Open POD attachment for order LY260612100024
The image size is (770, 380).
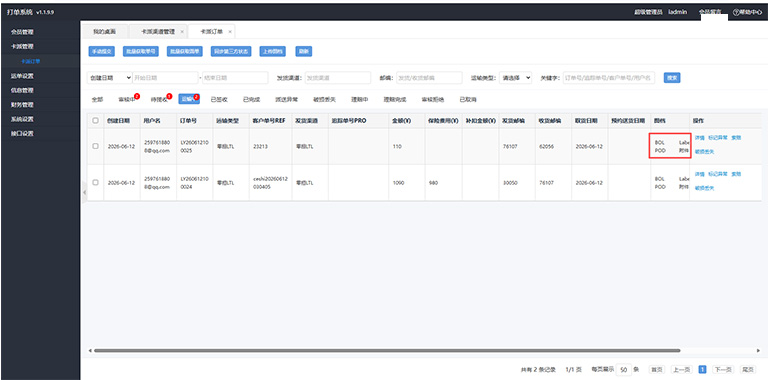point(660,187)
